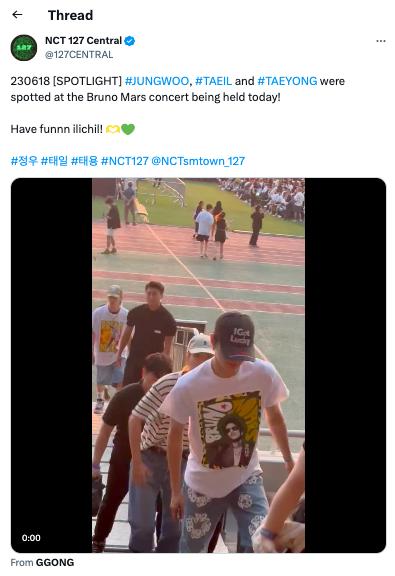Open the three-dot more options menu

(x=381, y=41)
